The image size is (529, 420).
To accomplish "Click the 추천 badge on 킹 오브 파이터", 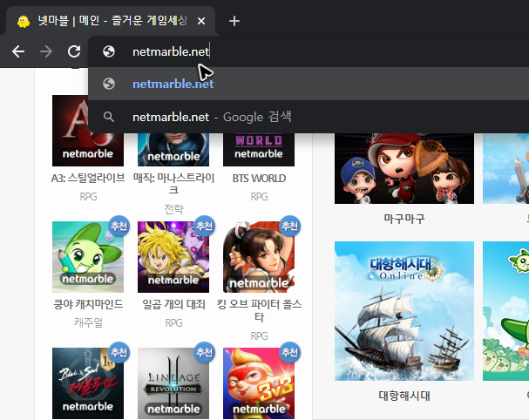I will [x=290, y=226].
